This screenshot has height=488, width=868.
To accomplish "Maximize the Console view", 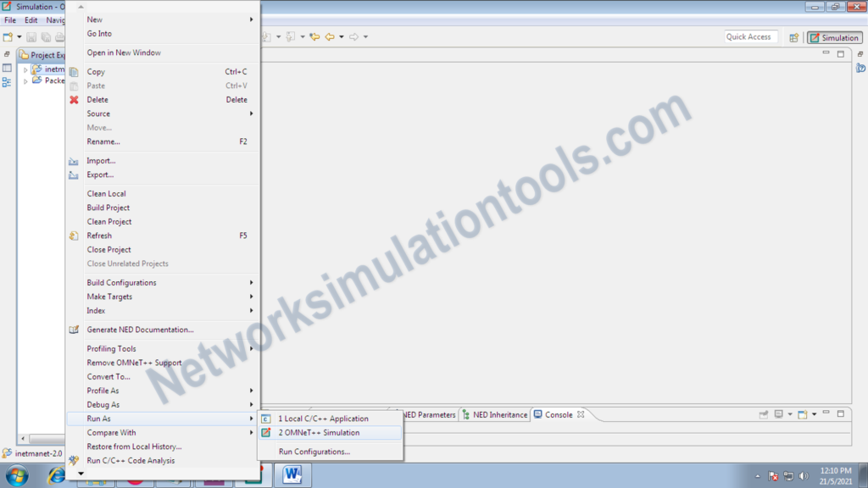I will 841,414.
